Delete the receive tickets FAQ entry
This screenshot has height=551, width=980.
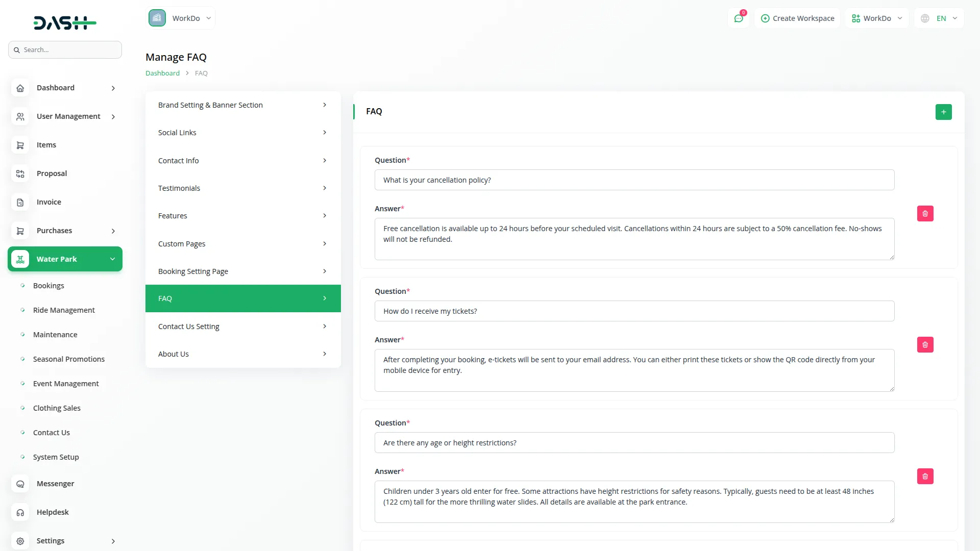(925, 345)
